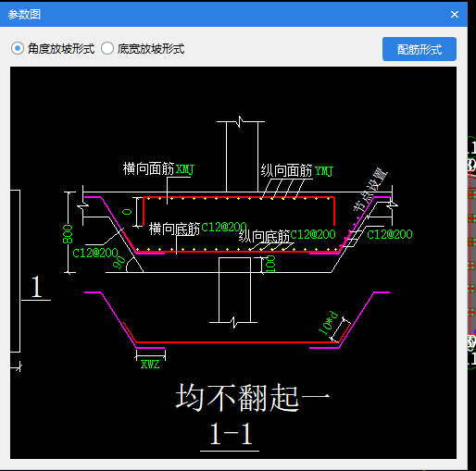Click the 10*d anchorage length label

pyautogui.click(x=329, y=323)
